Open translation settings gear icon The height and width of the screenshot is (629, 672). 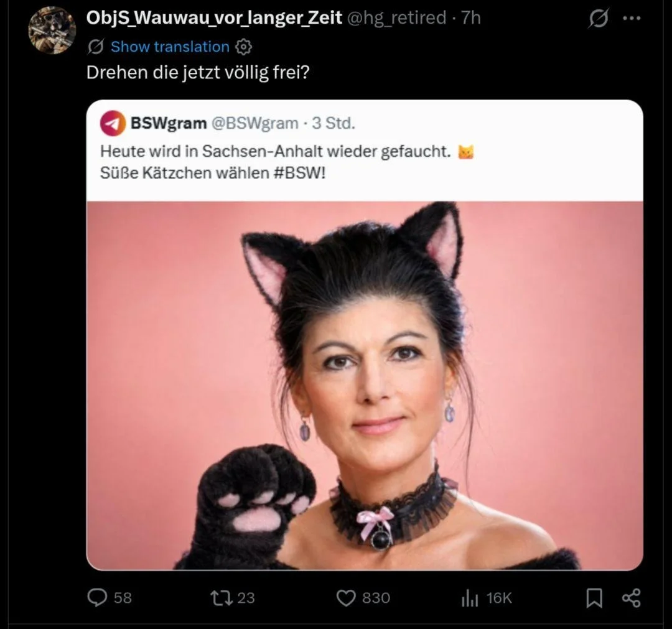coord(244,47)
